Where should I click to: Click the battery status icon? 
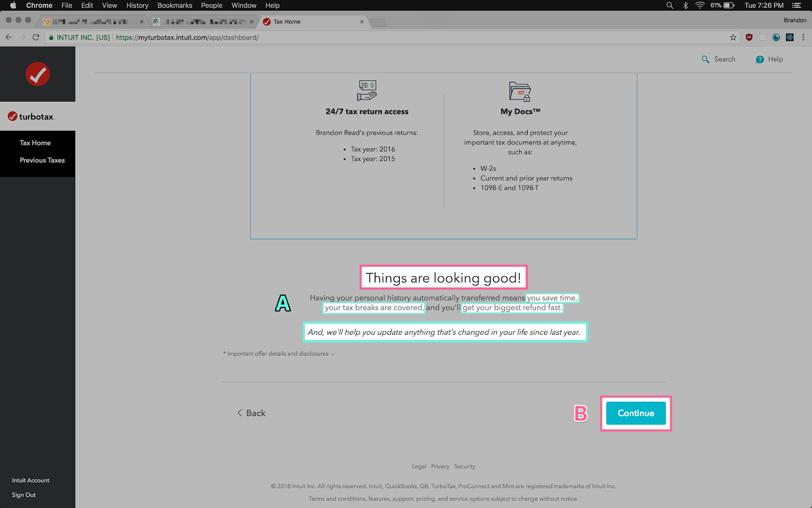point(729,5)
